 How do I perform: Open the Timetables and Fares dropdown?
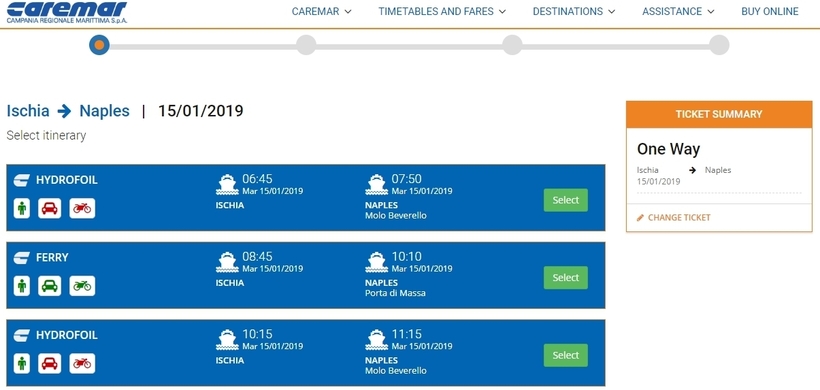coord(442,12)
